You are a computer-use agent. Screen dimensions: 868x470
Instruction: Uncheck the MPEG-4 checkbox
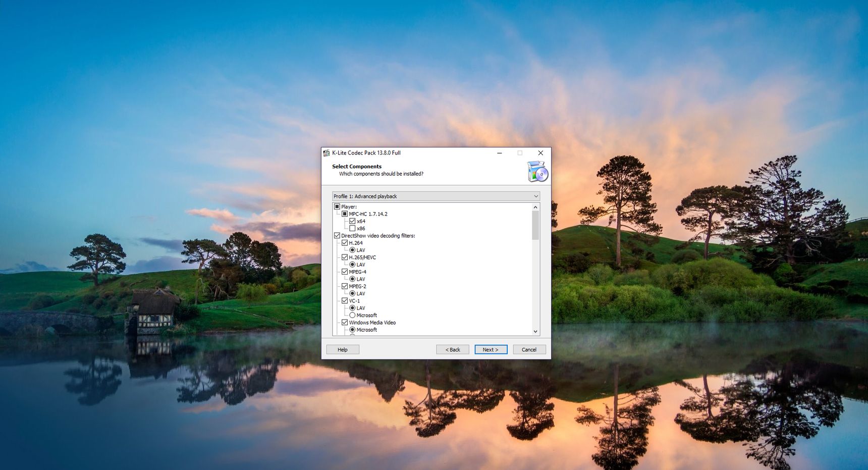[345, 272]
